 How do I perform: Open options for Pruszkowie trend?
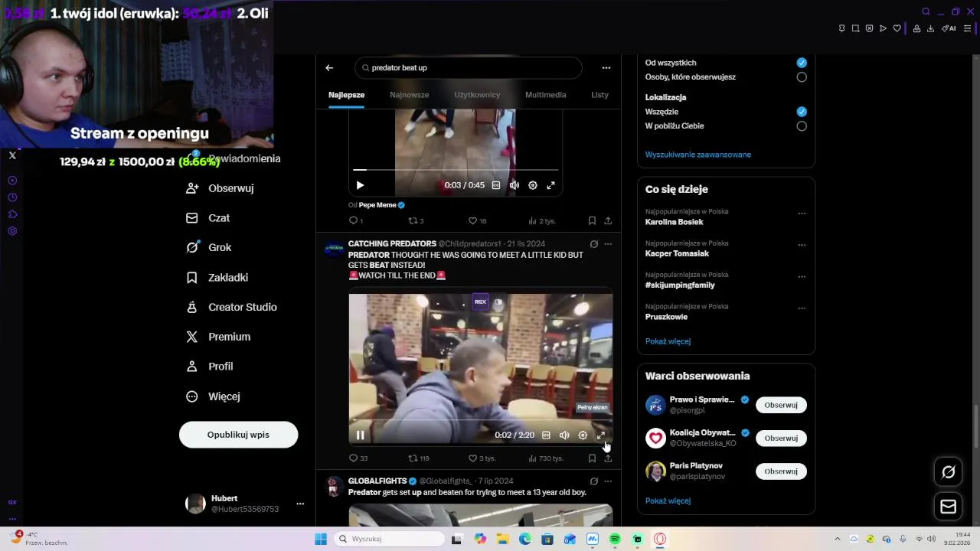(802, 308)
